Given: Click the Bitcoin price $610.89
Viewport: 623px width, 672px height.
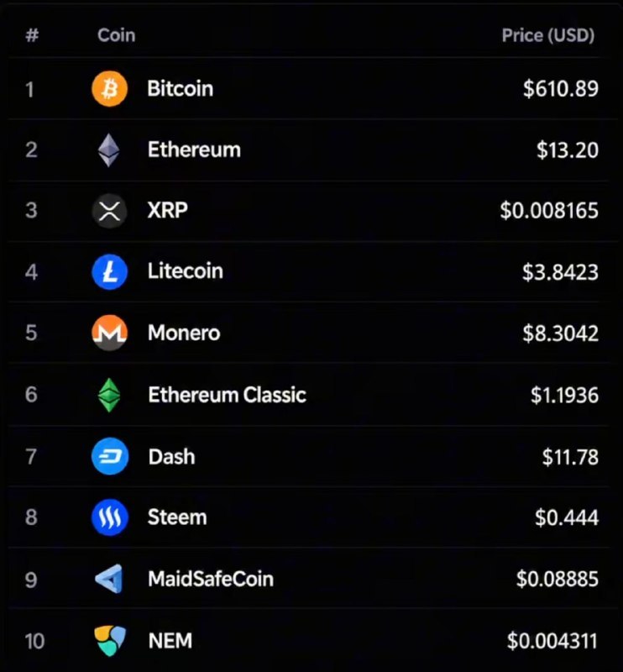Looking at the screenshot, I should [x=560, y=89].
